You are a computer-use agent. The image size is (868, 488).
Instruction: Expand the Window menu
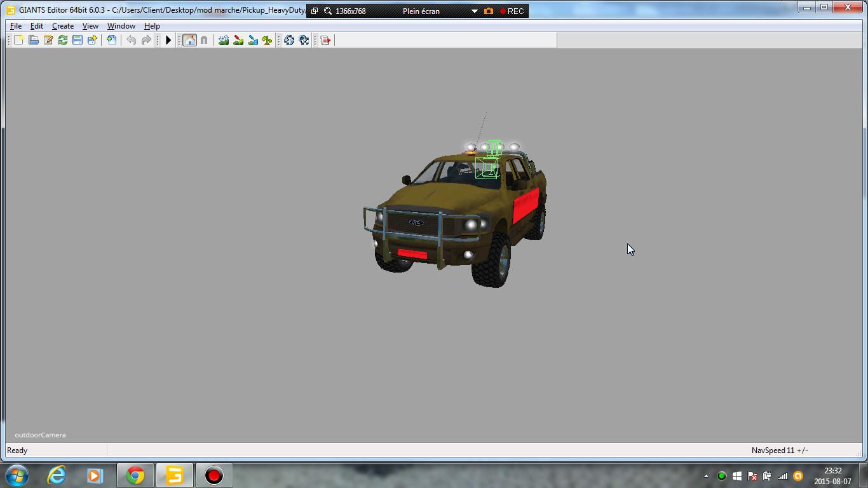[121, 26]
